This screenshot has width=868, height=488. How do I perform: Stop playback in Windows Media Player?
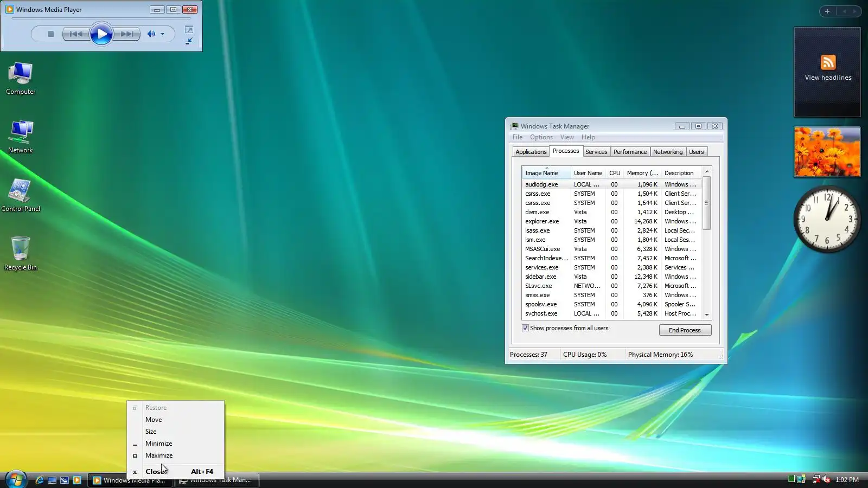point(50,34)
